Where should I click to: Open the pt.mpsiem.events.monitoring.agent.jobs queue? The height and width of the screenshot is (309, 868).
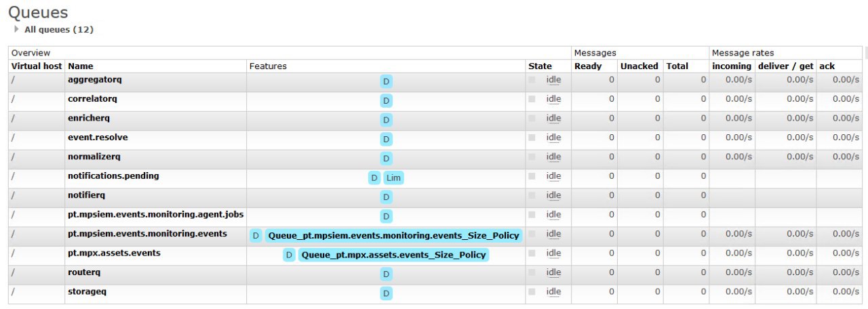[x=155, y=215]
